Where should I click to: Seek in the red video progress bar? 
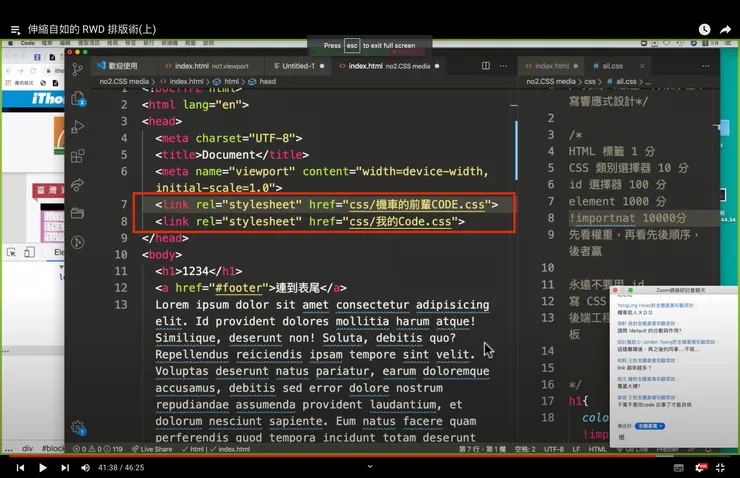tap(370, 456)
